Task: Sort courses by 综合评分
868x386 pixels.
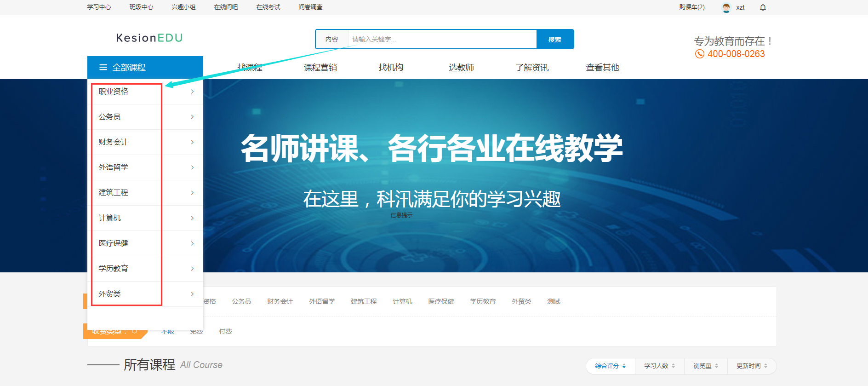Action: click(x=611, y=366)
